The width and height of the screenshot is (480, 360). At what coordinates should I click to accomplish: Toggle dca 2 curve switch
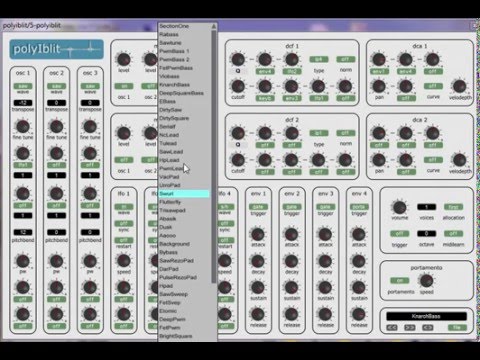click(x=433, y=160)
